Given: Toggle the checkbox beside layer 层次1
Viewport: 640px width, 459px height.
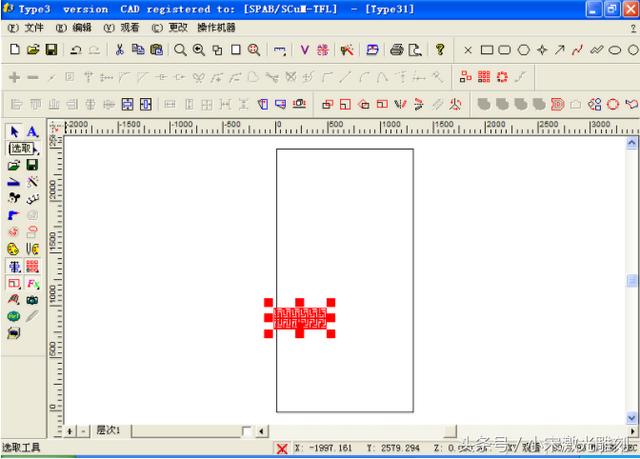Looking at the screenshot, I should click(247, 431).
